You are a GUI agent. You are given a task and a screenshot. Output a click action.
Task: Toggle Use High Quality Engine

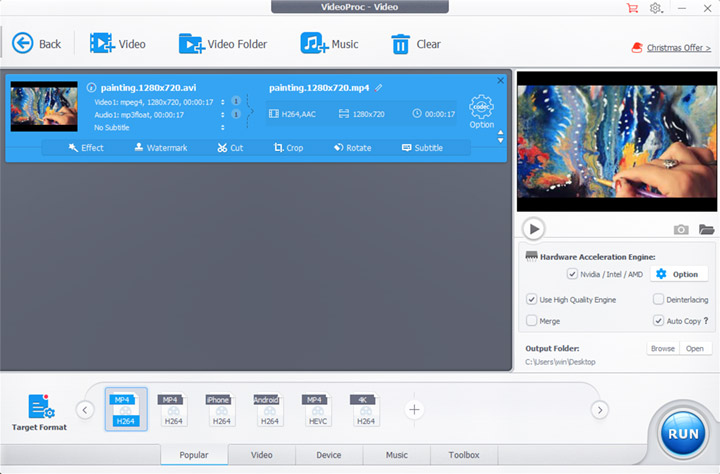531,299
